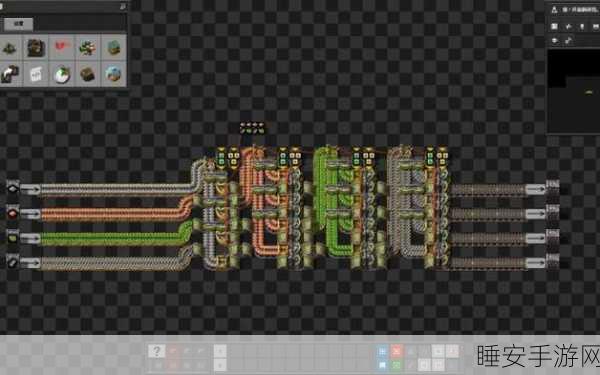This screenshot has width=600, height=375.
Task: Click the question mark quickbar slot
Action: click(157, 351)
